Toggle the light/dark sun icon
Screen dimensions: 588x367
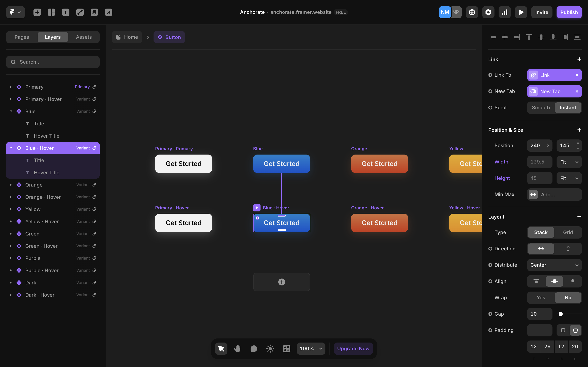pos(270,349)
